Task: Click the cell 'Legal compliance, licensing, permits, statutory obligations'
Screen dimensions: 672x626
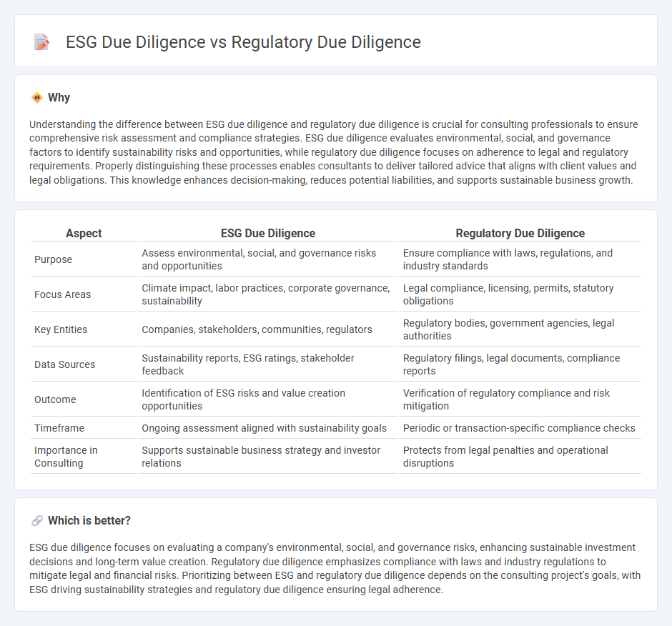Action: [x=520, y=295]
